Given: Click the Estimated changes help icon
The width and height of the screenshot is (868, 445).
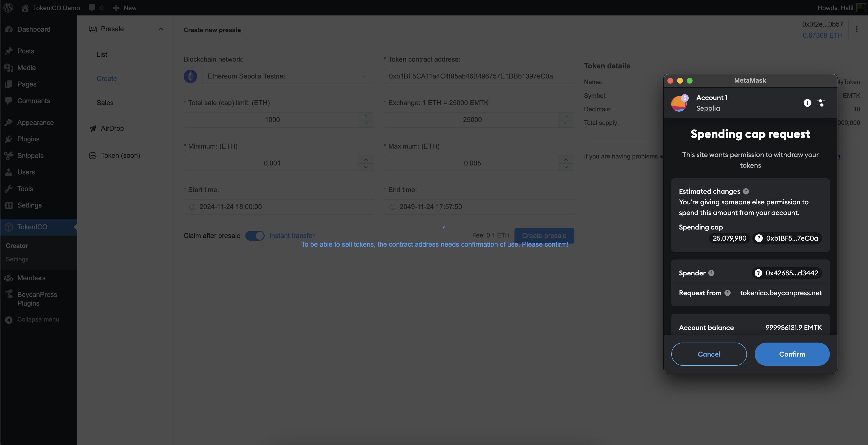Looking at the screenshot, I should [746, 191].
